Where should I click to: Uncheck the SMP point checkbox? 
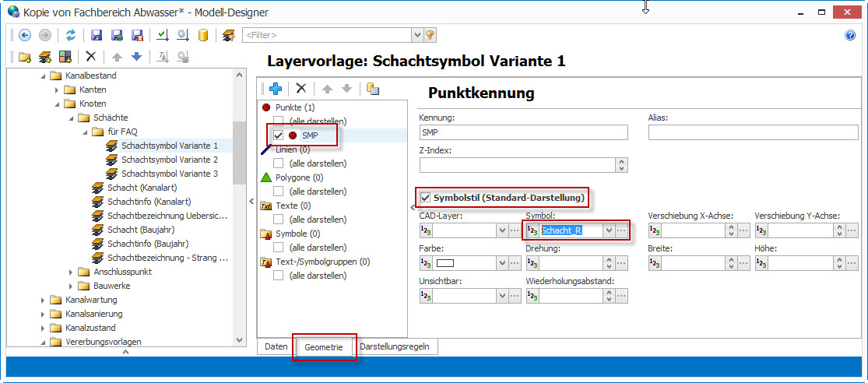pyautogui.click(x=279, y=135)
